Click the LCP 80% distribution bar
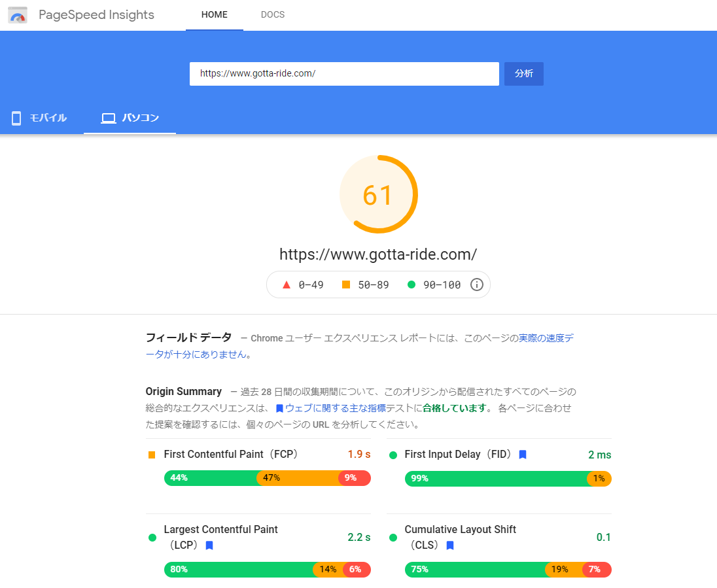Viewport: 717px width, 588px height. (x=268, y=570)
